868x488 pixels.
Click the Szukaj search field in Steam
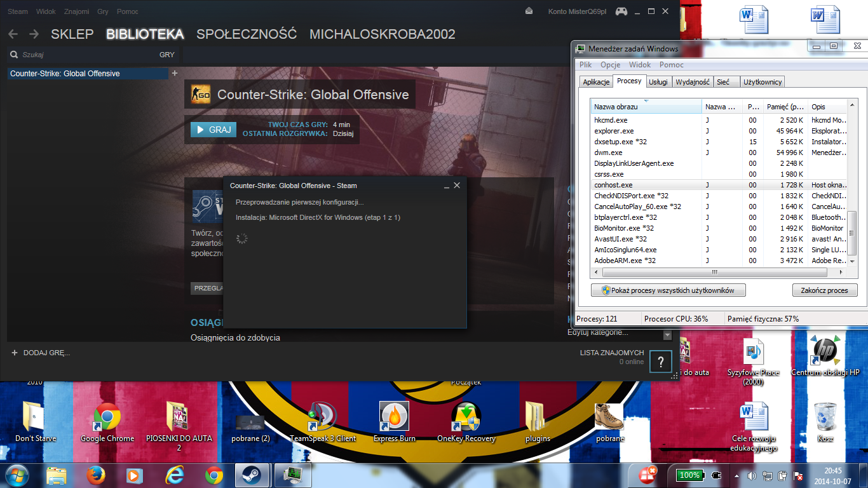pos(83,55)
